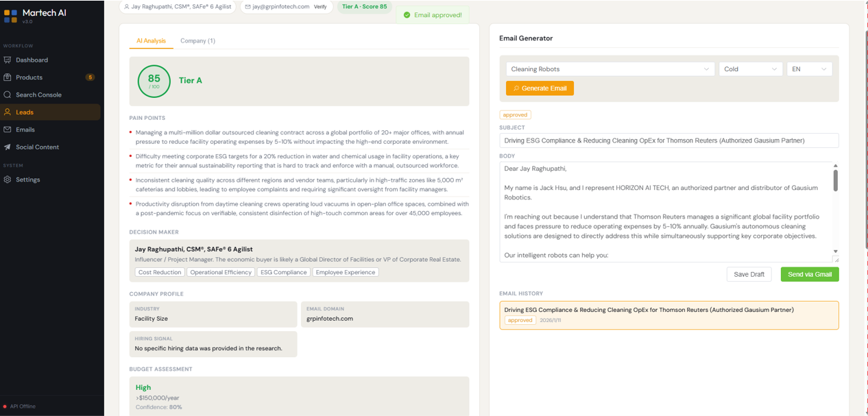Click the hiring signal 'No specific hiring data' text
The width and height of the screenshot is (868, 416).
tap(208, 348)
